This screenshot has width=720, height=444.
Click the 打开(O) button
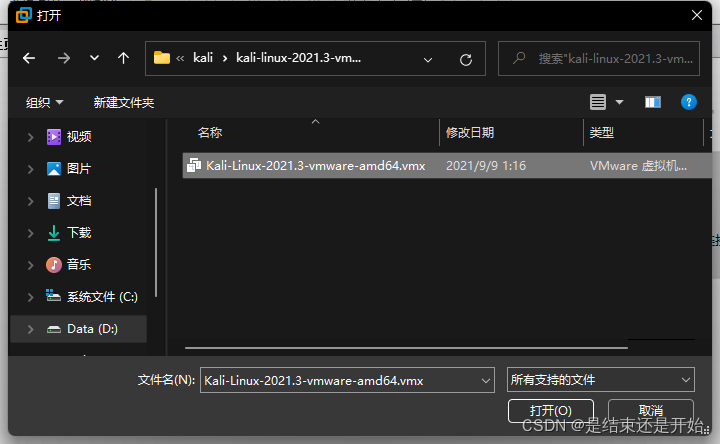[551, 410]
